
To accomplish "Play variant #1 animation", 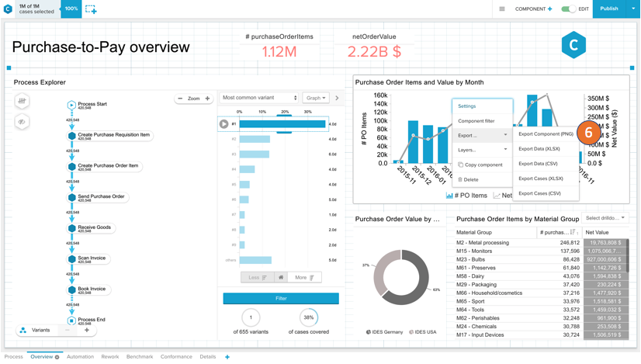I will (x=224, y=124).
